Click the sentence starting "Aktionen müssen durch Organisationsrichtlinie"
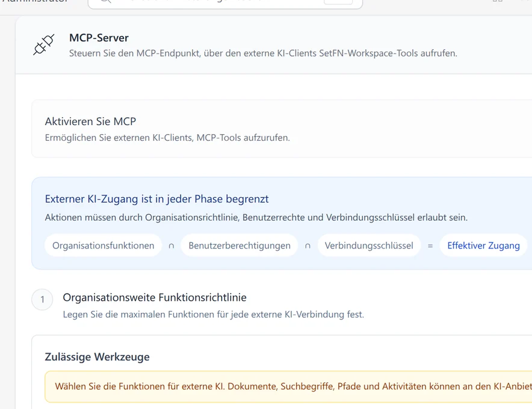532x409 pixels. (256, 217)
